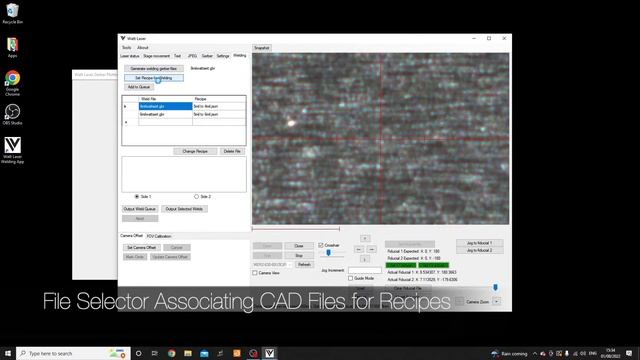Open Chrome from the taskbar
640x360 pixels.
tap(171, 353)
